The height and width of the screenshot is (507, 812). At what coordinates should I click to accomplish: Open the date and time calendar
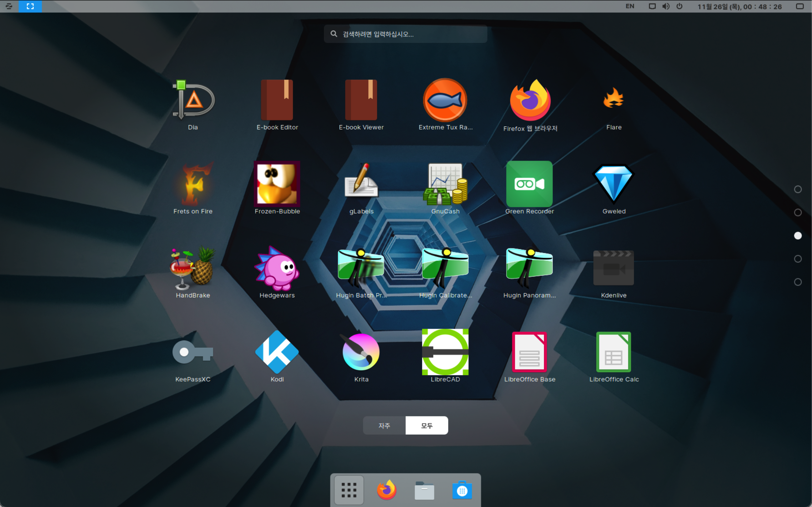(x=740, y=6)
